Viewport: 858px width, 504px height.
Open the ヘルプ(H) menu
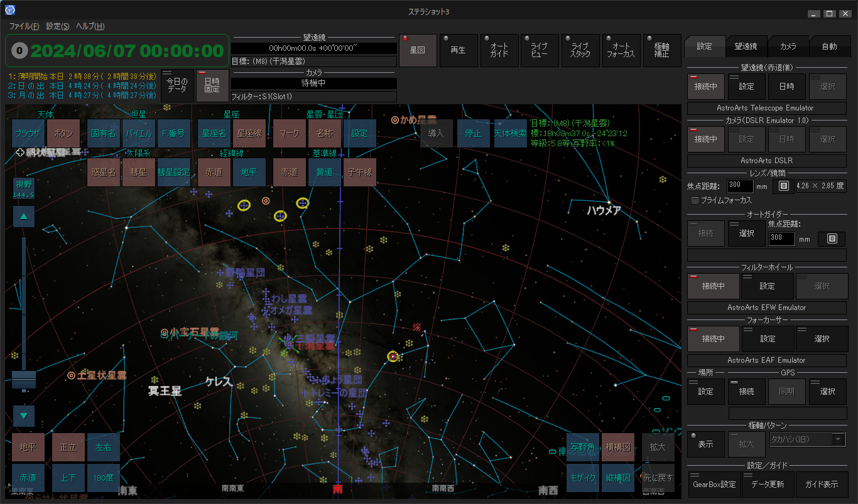pos(90,26)
